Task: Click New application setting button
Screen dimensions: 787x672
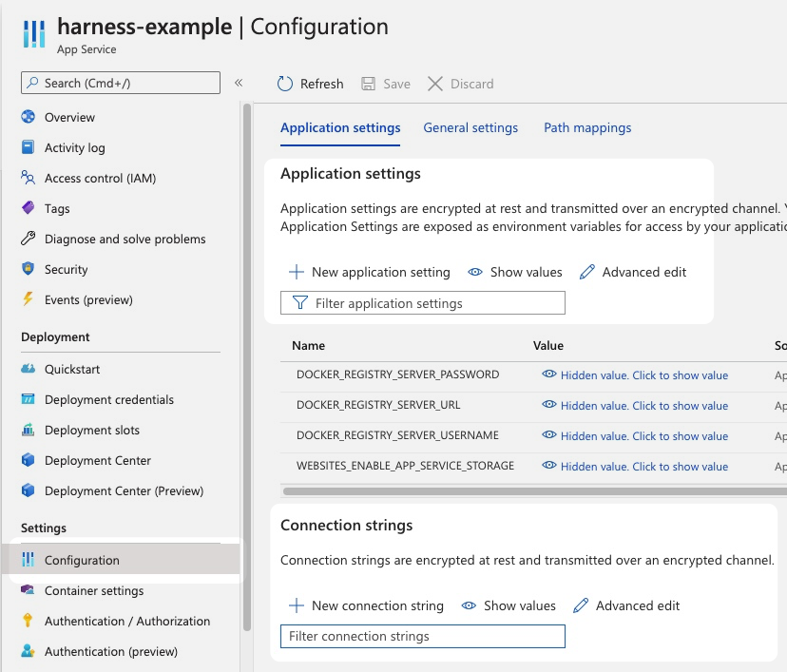Action: (369, 272)
